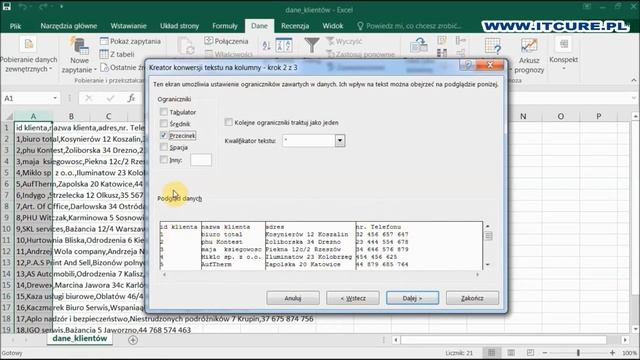This screenshot has height=360, width=640.
Task: Click the insert function fx icon
Action: (131, 98)
